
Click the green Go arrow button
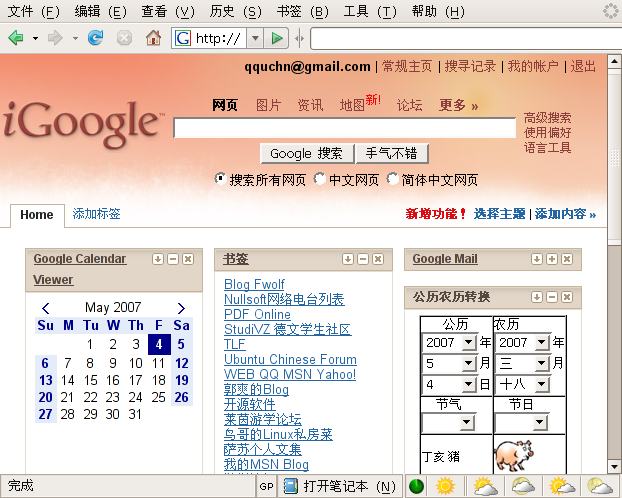[276, 38]
